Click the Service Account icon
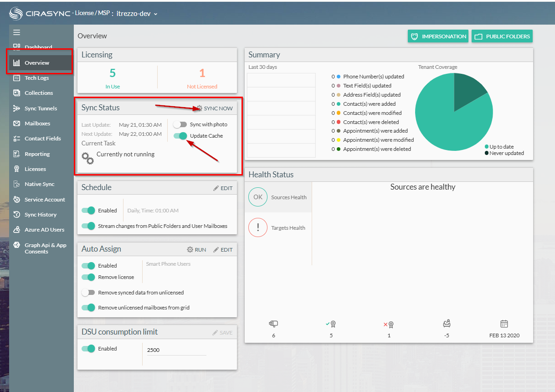This screenshot has height=392, width=555. pyautogui.click(x=17, y=200)
